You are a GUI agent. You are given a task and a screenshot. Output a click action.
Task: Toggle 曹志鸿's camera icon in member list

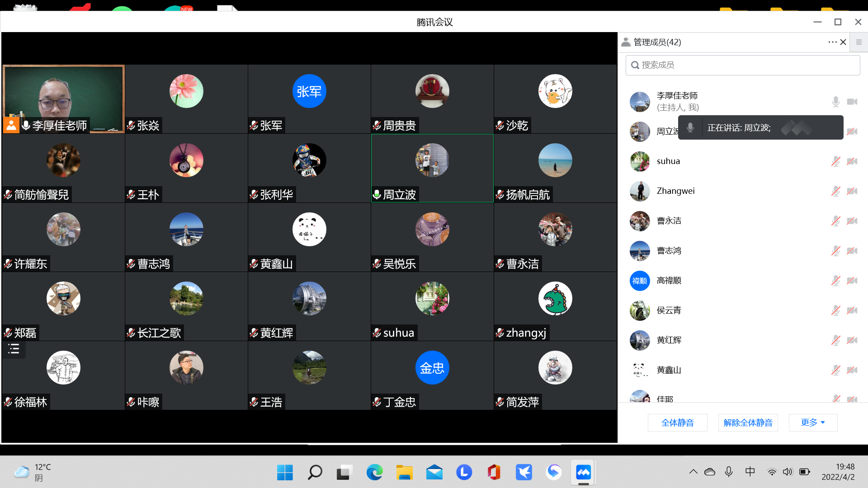click(852, 251)
